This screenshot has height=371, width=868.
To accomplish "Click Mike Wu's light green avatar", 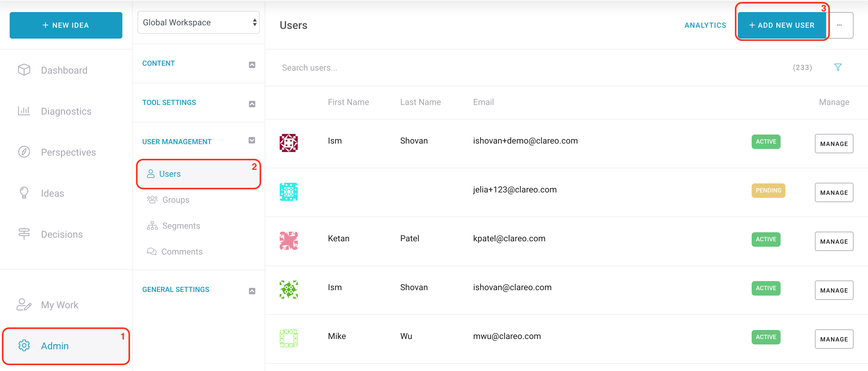I will (288, 339).
